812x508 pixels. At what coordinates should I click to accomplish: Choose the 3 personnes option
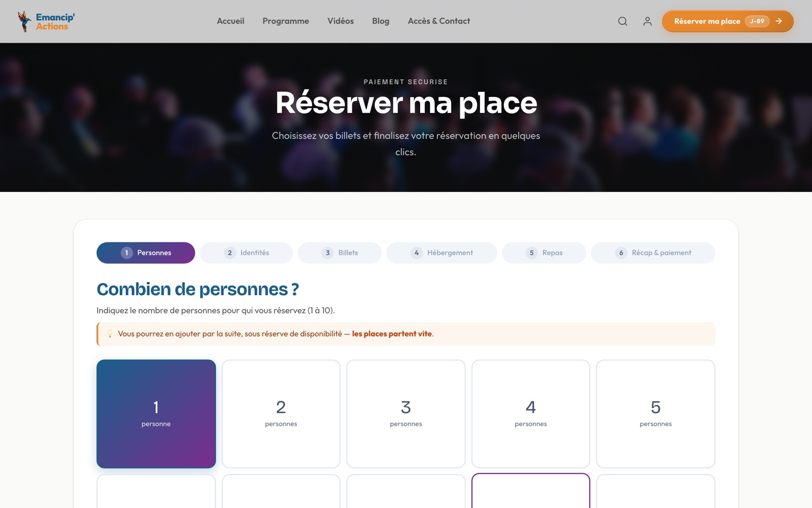[x=406, y=414]
